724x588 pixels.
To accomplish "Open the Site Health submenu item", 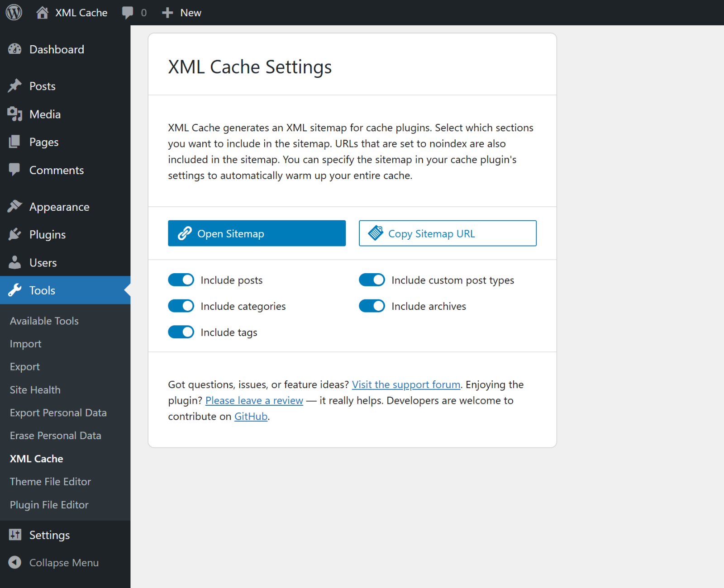I will click(x=35, y=389).
